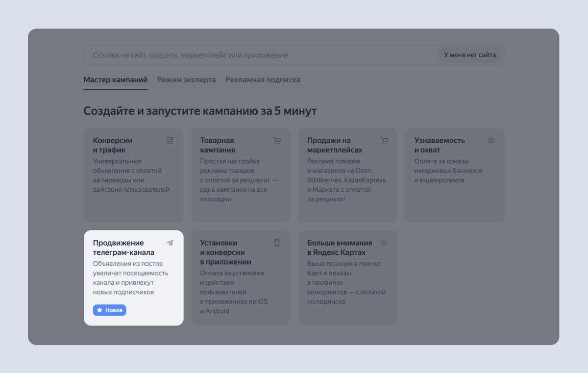This screenshot has height=373, width=588.
Task: Click the phone icon on Установки и конверсии card
Action: [277, 243]
